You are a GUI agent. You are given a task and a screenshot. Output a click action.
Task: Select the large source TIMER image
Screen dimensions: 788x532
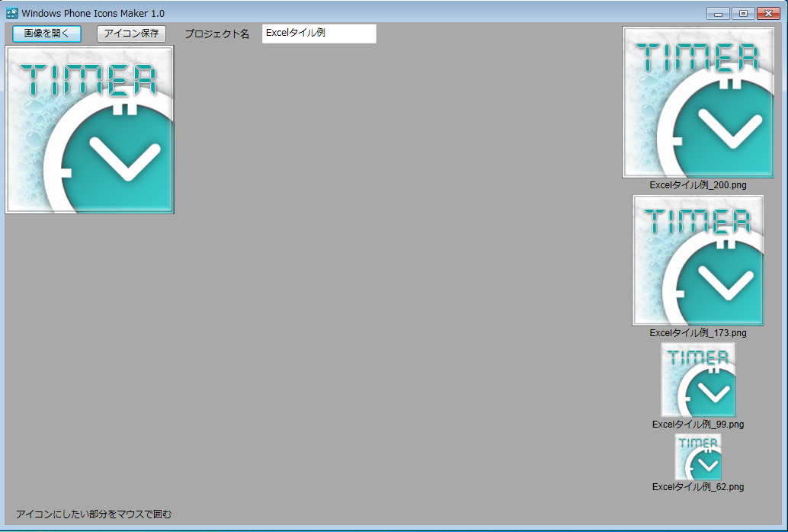click(x=89, y=130)
